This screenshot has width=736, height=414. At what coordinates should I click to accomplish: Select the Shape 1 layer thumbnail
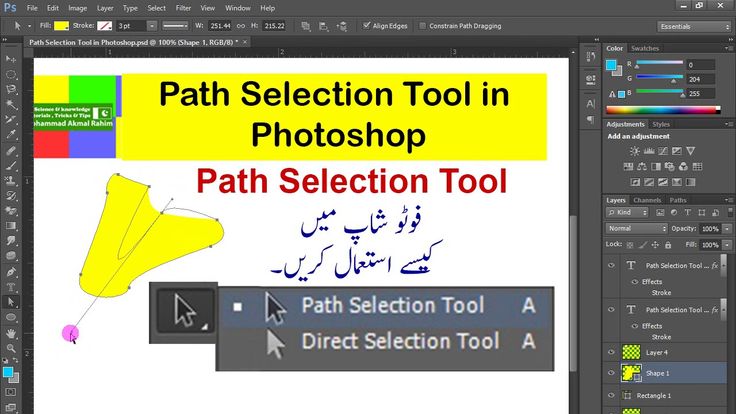(x=632, y=373)
